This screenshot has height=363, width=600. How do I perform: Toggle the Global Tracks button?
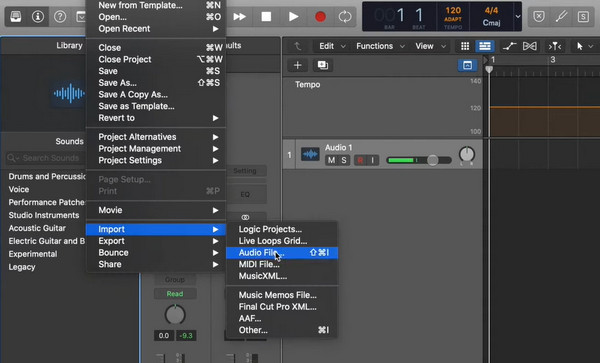pyautogui.click(x=468, y=65)
